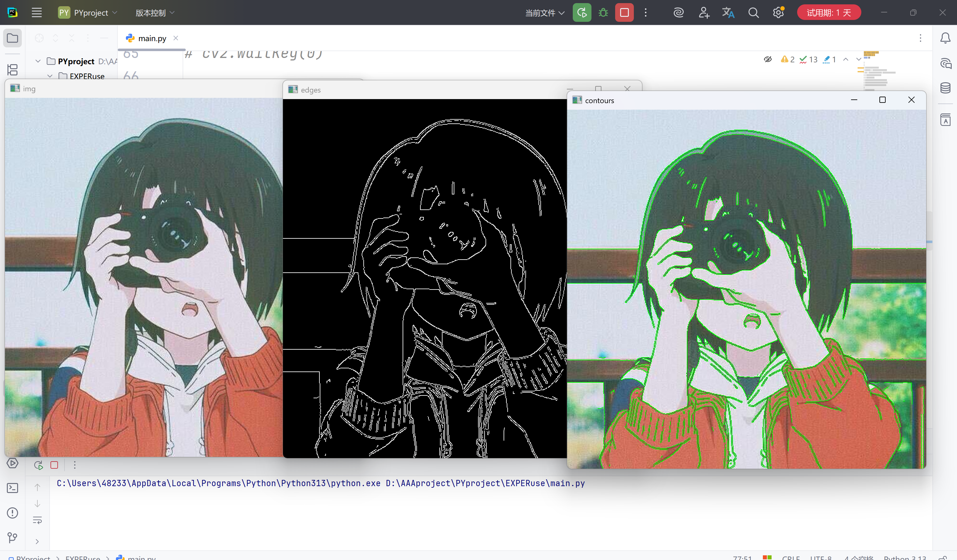Open the More Actions menu beside Stop

646,12
